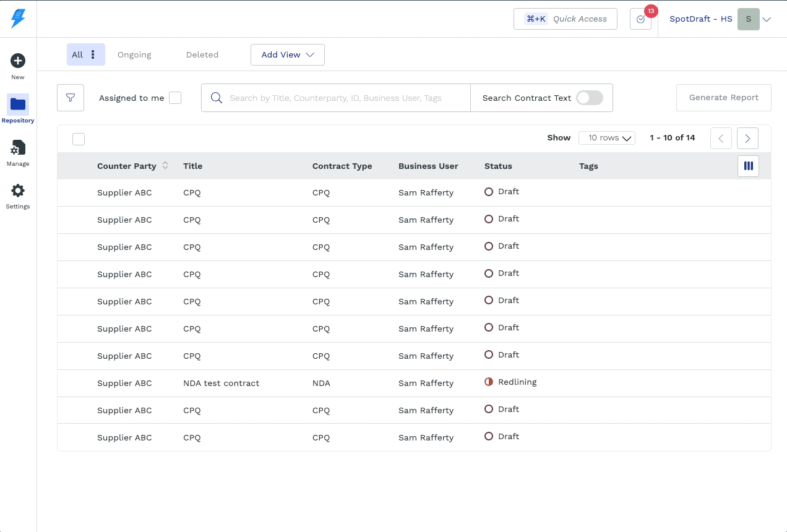Click the SpotDraft lightning bolt logo
This screenshot has width=787, height=532.
(x=18, y=19)
